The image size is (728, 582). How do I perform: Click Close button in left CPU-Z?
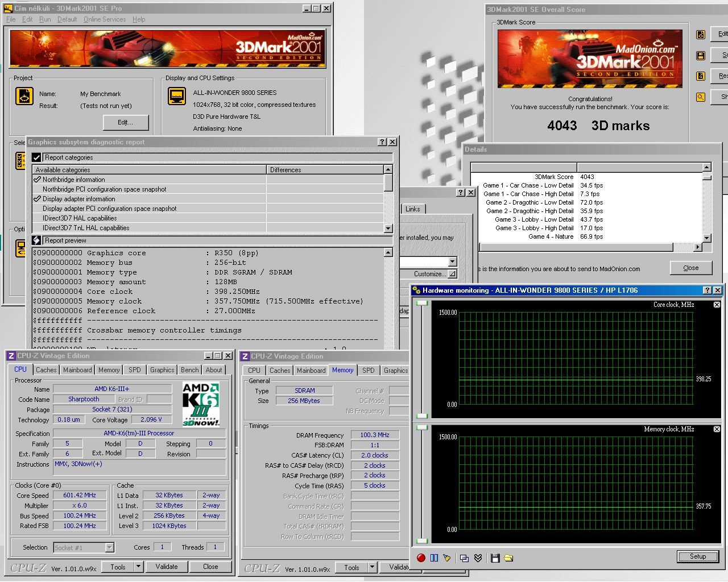(x=210, y=567)
